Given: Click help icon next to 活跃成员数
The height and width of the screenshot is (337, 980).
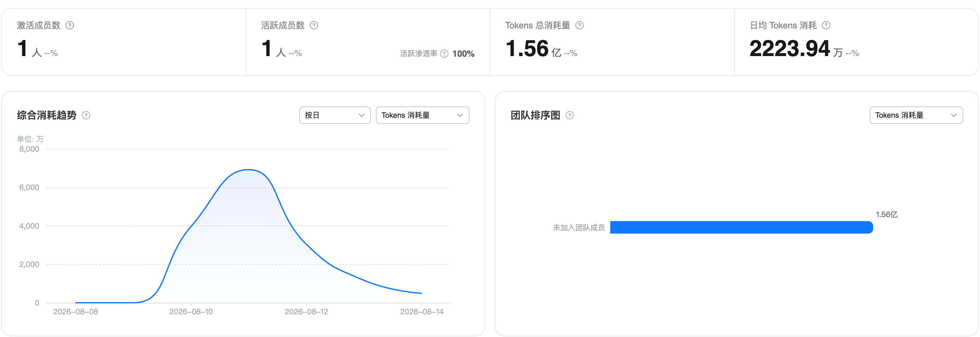Looking at the screenshot, I should click(314, 26).
